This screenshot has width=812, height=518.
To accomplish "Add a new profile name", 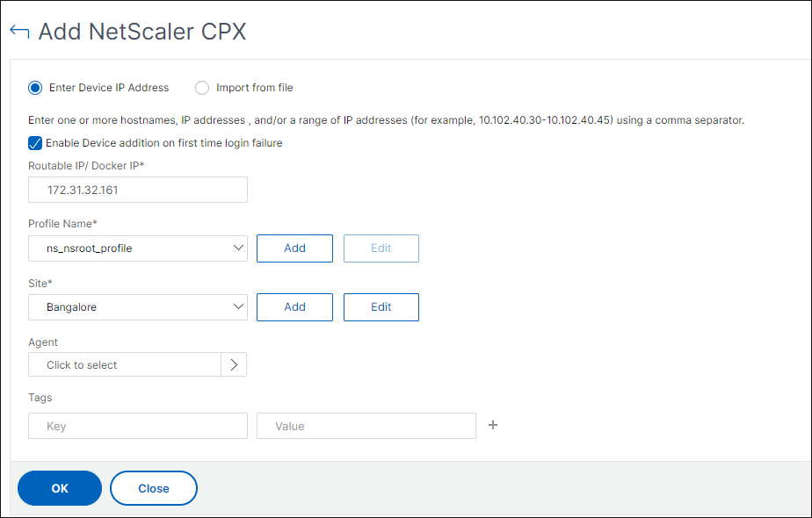I will pyautogui.click(x=294, y=248).
